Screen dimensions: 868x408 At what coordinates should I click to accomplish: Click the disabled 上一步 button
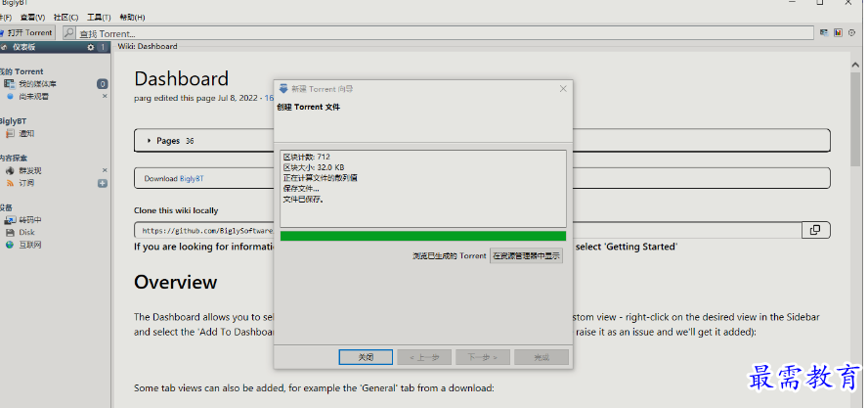click(424, 357)
